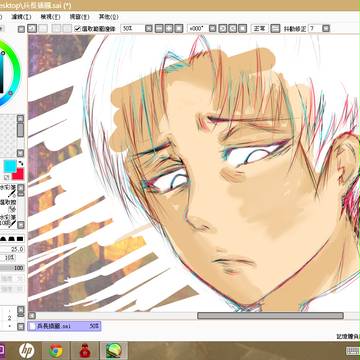360x360 pixels.
Task: Pick the flat square brush edge shape
Action: pyautogui.click(x=20, y=239)
